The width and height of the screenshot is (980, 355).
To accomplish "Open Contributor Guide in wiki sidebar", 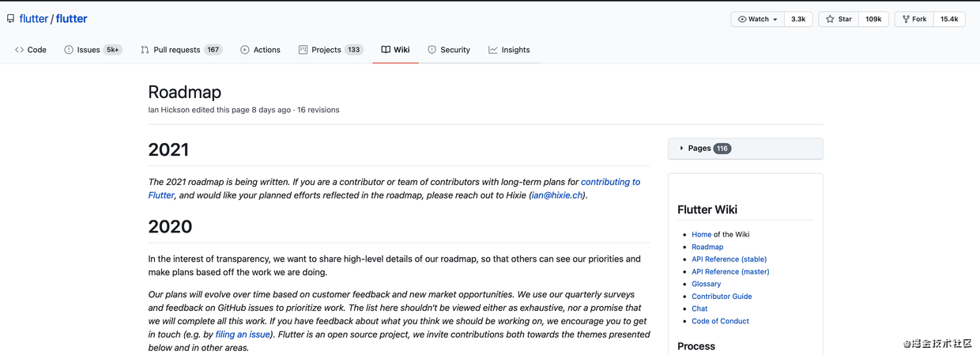I will pyautogui.click(x=722, y=296).
